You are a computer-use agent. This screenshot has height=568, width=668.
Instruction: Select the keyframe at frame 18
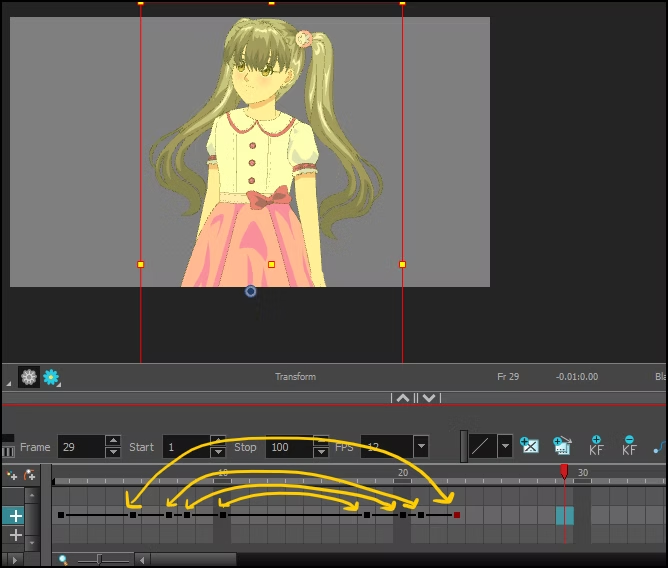tap(367, 515)
